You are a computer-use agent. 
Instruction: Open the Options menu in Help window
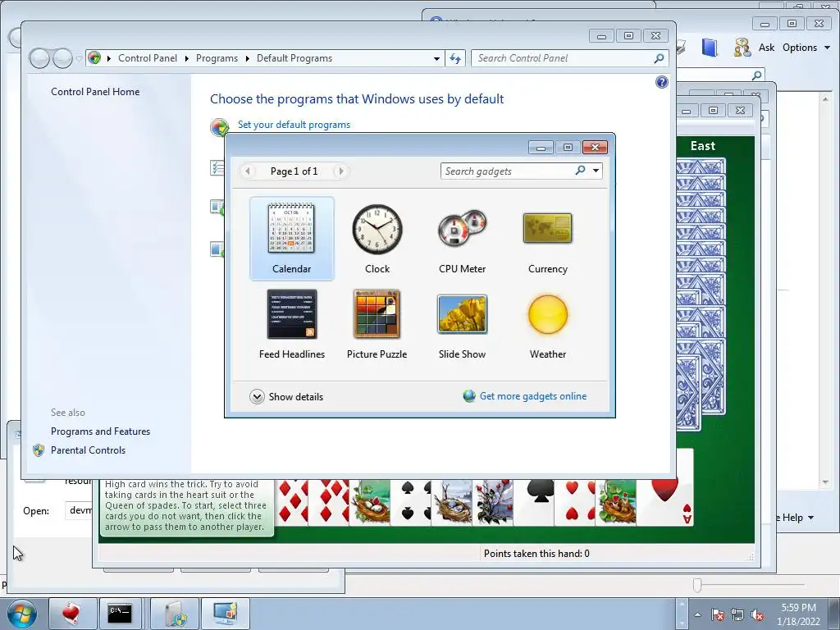pyautogui.click(x=806, y=47)
